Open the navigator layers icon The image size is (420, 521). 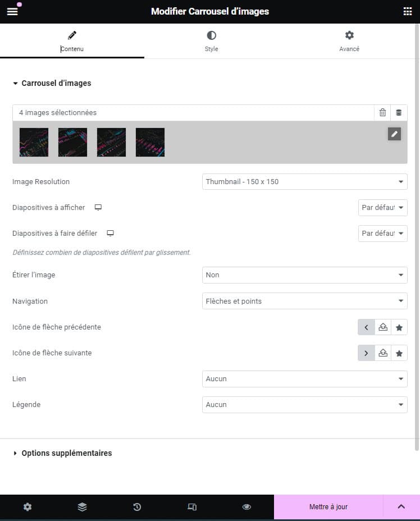pyautogui.click(x=83, y=507)
